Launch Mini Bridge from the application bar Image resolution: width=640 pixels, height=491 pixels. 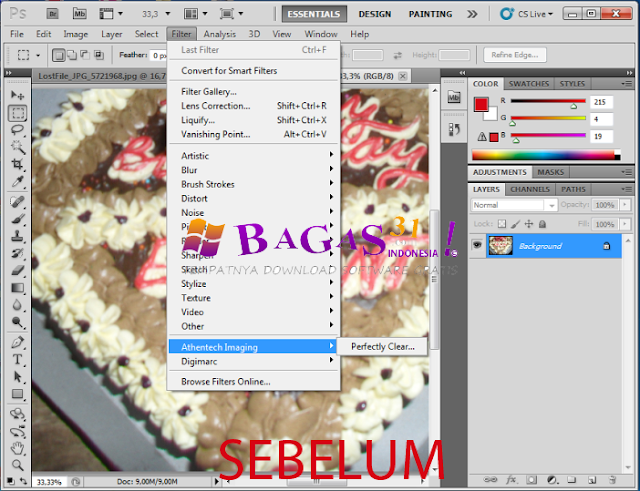coord(79,14)
